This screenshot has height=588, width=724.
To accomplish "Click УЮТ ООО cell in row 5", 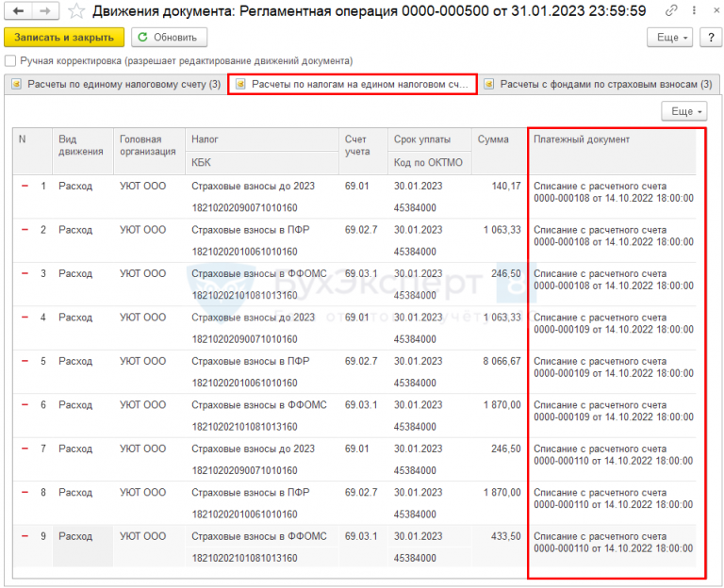I will tap(142, 361).
